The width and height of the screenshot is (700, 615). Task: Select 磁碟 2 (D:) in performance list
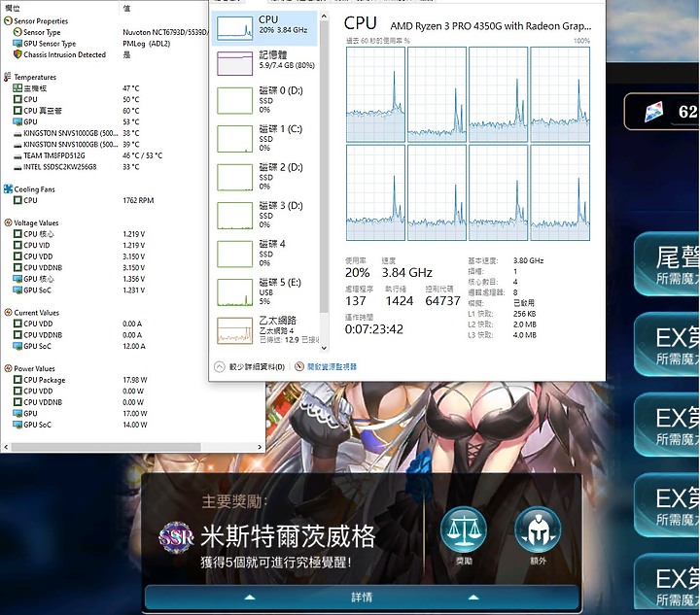click(264, 177)
